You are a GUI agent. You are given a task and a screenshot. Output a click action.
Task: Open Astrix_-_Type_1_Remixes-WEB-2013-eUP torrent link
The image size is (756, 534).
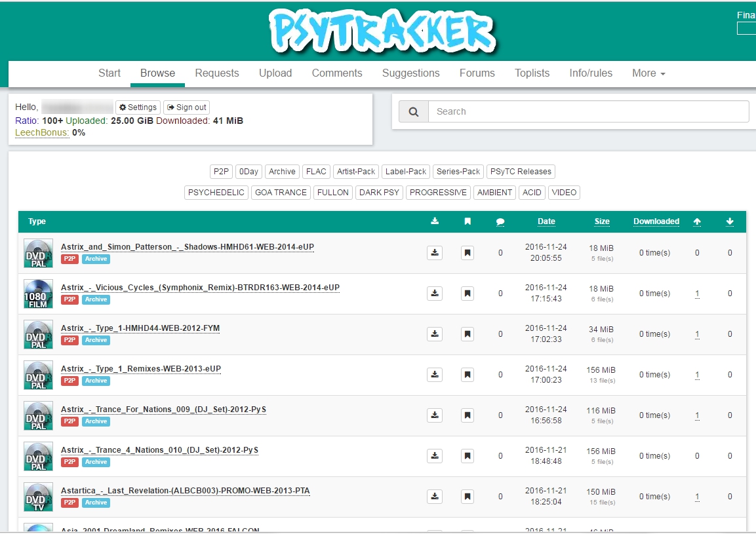coord(141,369)
